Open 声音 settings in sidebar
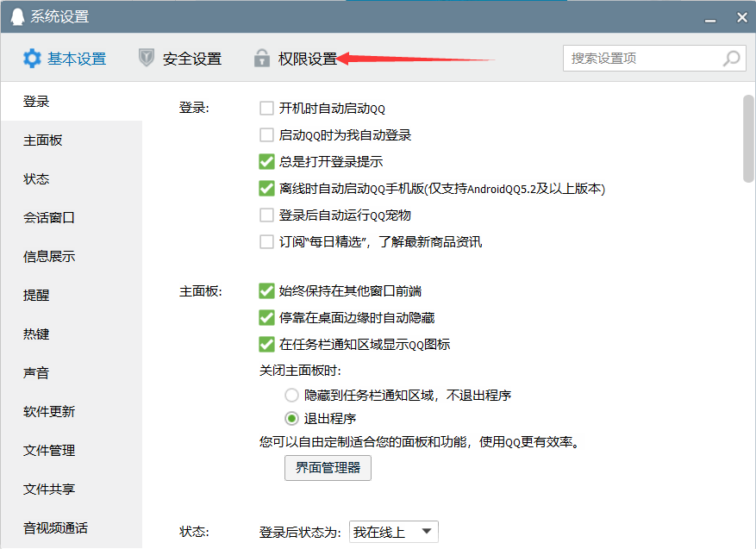Viewport: 756px width, 549px height. [72, 372]
